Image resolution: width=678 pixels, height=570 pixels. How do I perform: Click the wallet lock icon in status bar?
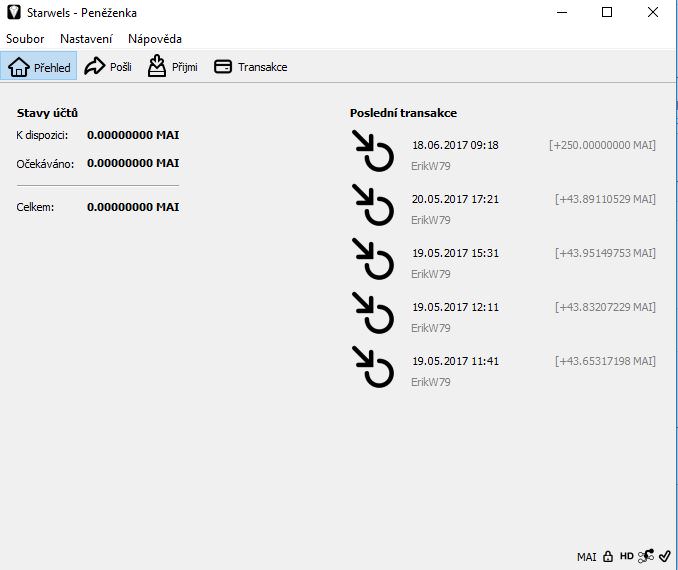(608, 556)
